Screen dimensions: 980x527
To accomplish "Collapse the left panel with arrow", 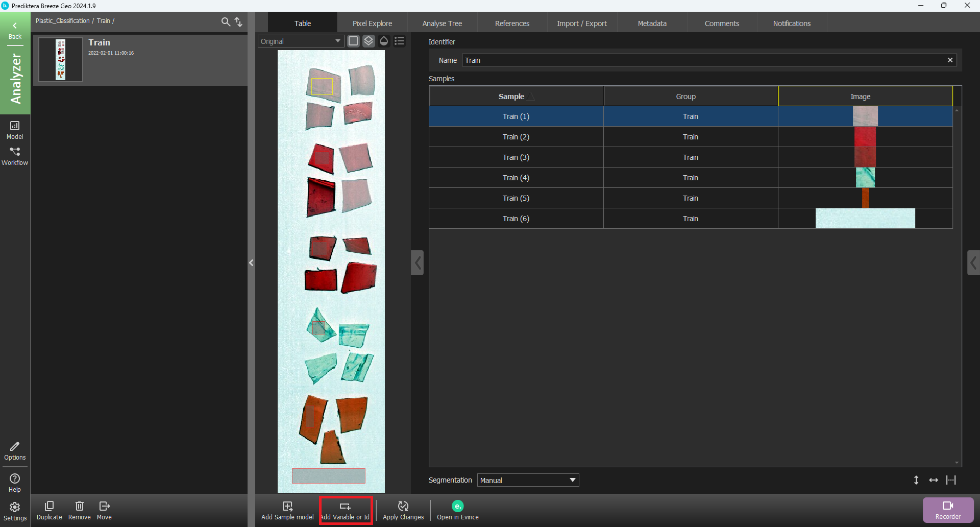I will pyautogui.click(x=251, y=263).
